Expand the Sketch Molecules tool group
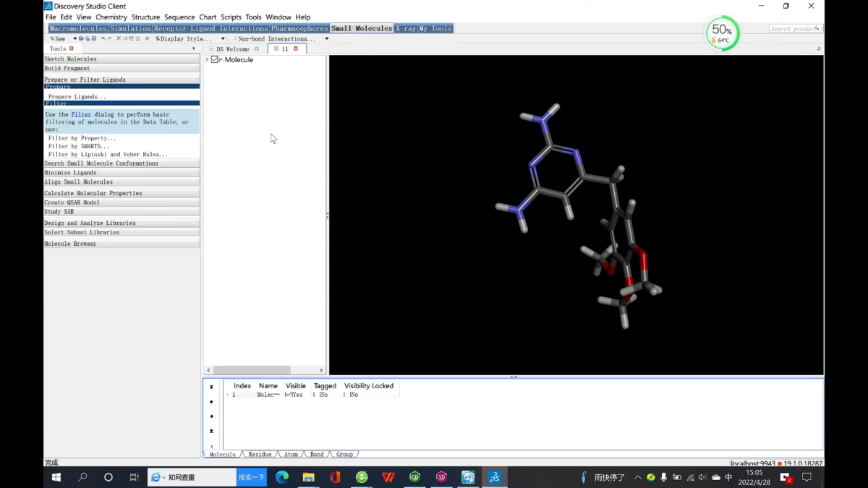This screenshot has width=868, height=488. 122,59
